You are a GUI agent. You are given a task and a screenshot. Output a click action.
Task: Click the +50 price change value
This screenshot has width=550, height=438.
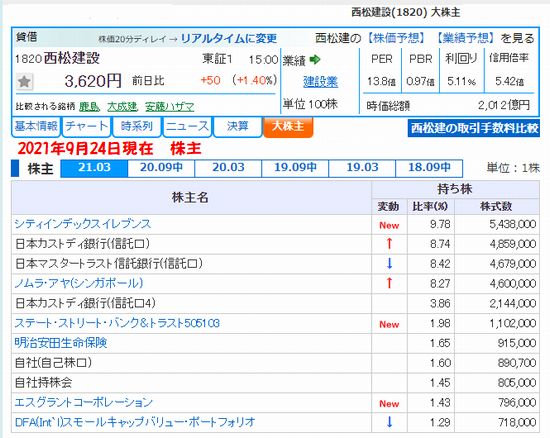210,80
